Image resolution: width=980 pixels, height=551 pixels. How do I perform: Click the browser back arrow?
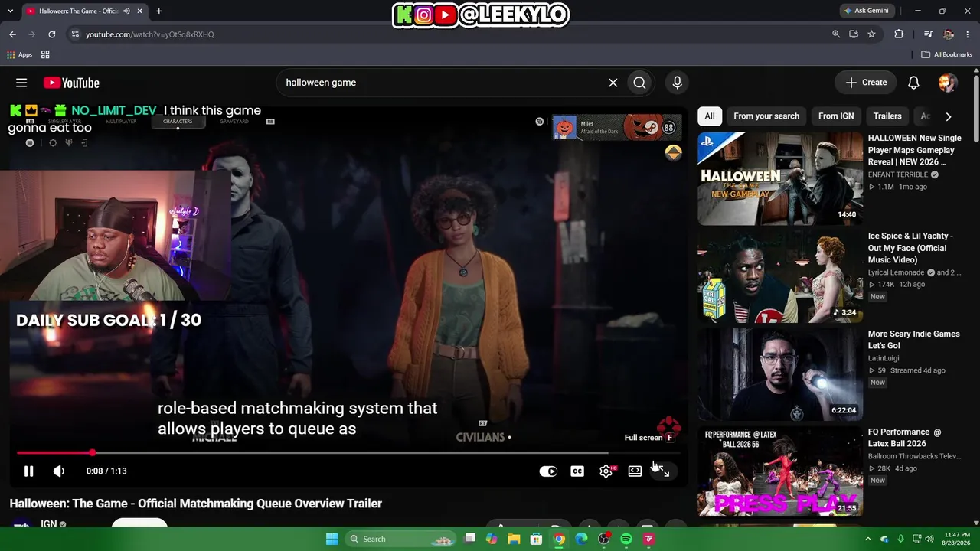point(12,34)
